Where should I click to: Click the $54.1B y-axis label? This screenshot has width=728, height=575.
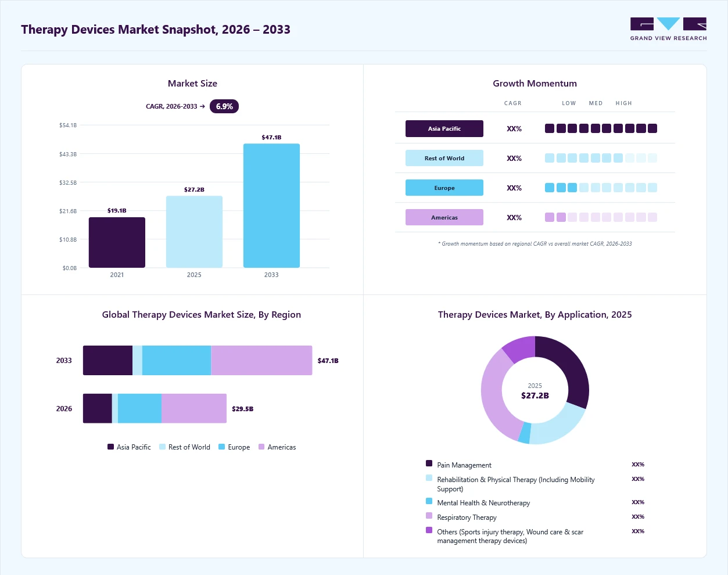point(68,125)
